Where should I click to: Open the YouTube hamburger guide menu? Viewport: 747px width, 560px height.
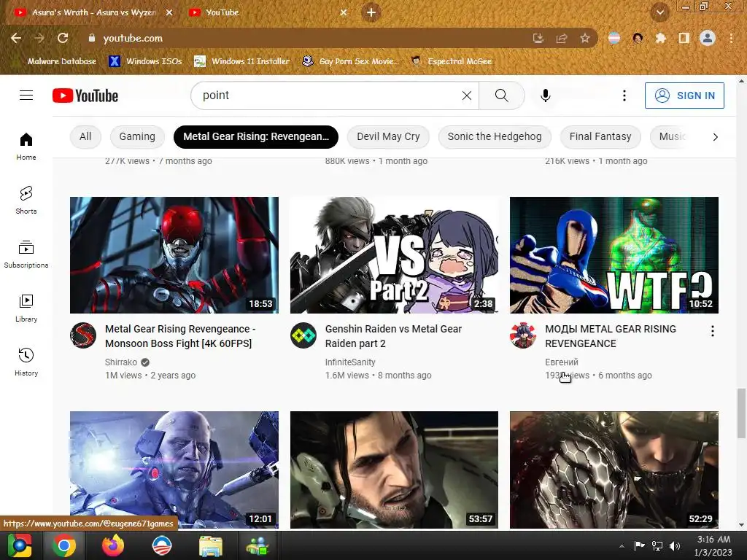(26, 96)
